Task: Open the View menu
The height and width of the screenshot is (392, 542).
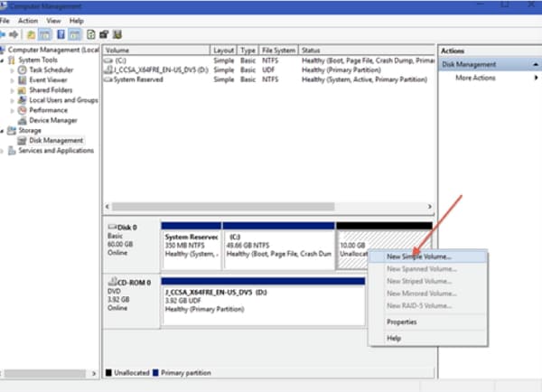Action: pos(53,21)
